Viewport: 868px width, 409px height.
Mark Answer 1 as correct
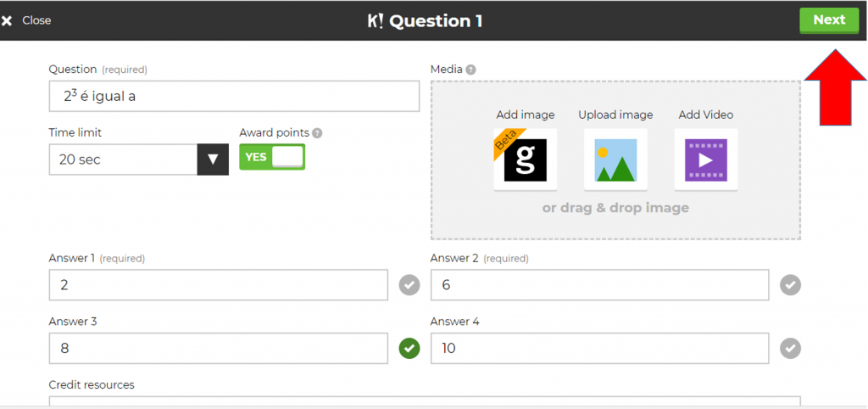point(409,285)
